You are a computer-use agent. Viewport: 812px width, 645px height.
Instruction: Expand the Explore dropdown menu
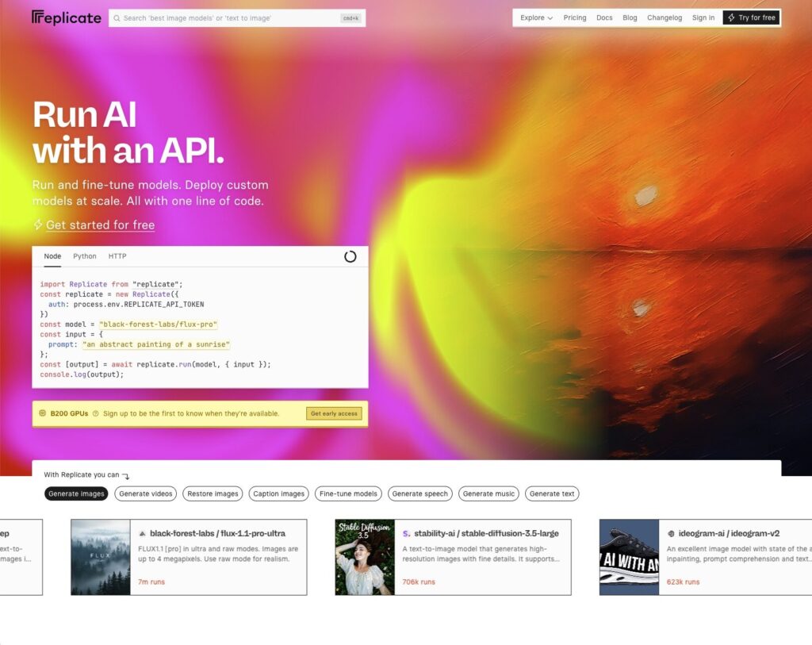[x=536, y=17]
